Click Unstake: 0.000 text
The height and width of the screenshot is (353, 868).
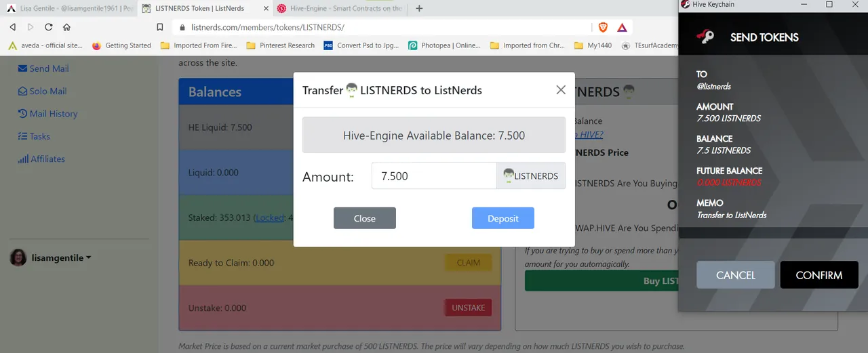click(218, 308)
